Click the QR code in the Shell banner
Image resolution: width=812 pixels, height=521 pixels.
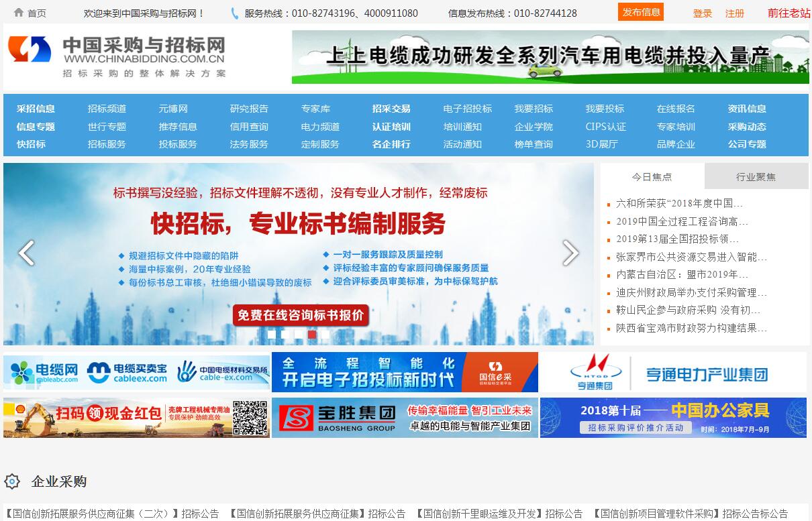[x=250, y=418]
